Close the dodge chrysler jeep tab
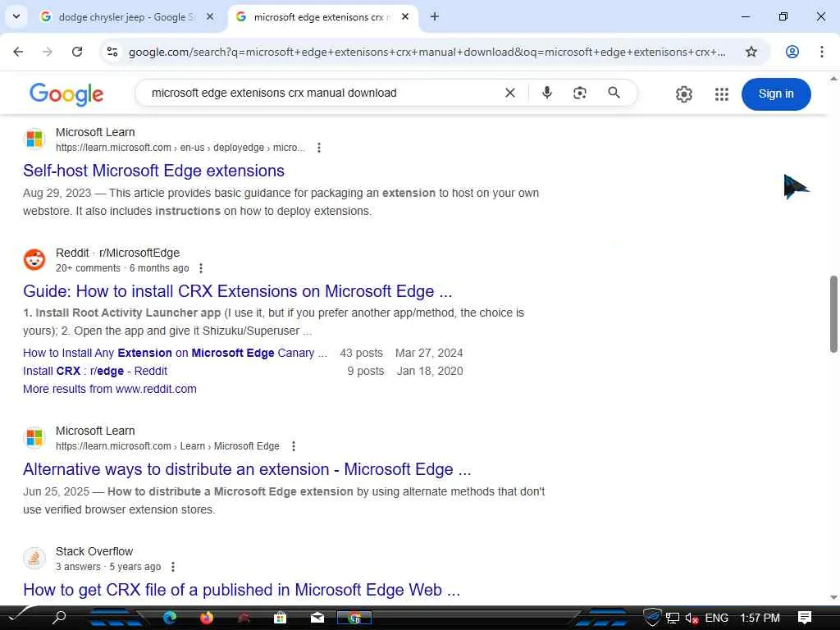 210,17
